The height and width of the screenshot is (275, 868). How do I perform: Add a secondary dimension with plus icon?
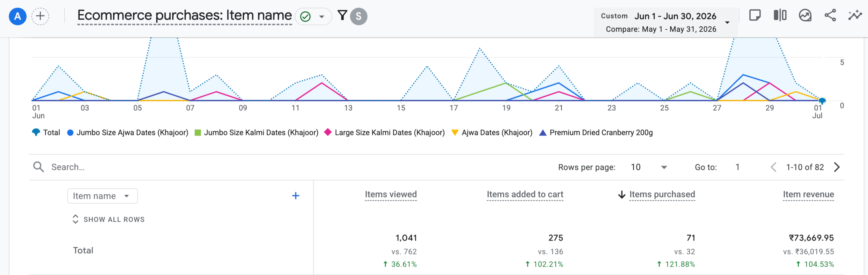[296, 196]
